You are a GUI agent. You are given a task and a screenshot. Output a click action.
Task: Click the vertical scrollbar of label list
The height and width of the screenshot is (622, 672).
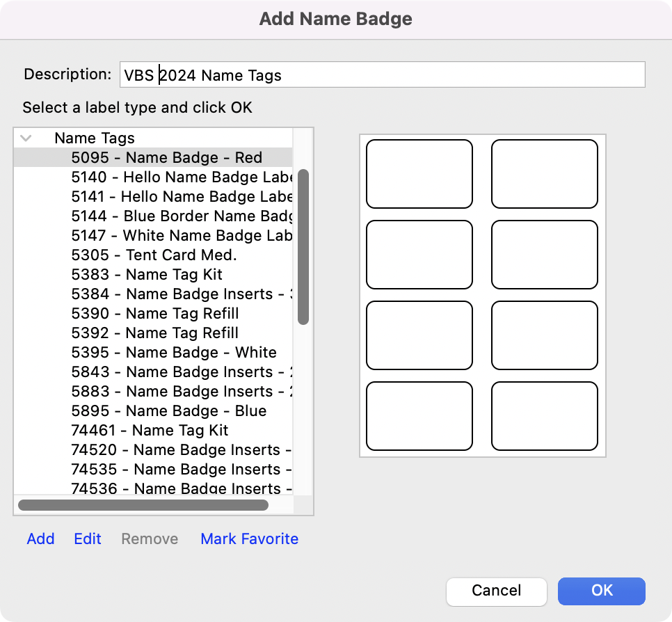click(303, 247)
